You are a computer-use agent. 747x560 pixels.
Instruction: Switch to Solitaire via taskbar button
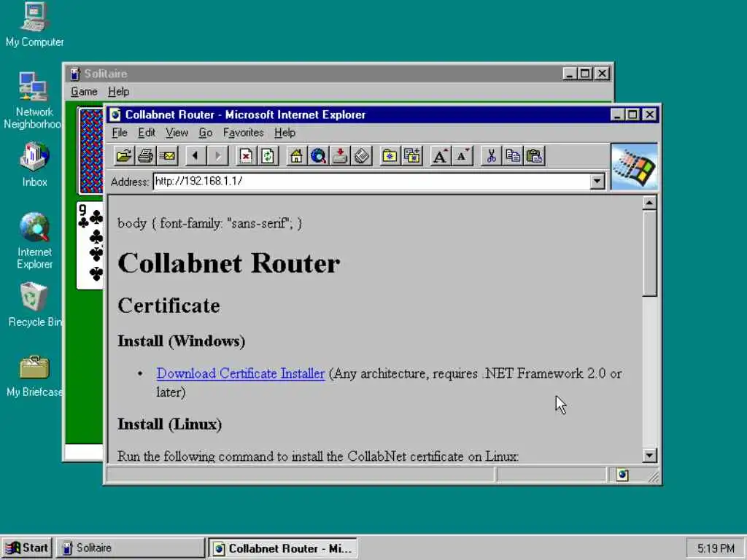pos(130,548)
